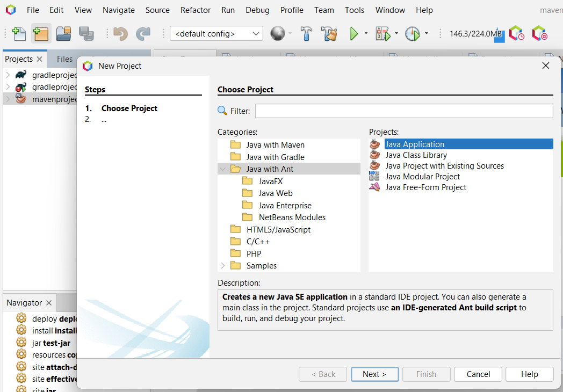Select Java Modular Project type
The image size is (563, 392).
coord(423,177)
